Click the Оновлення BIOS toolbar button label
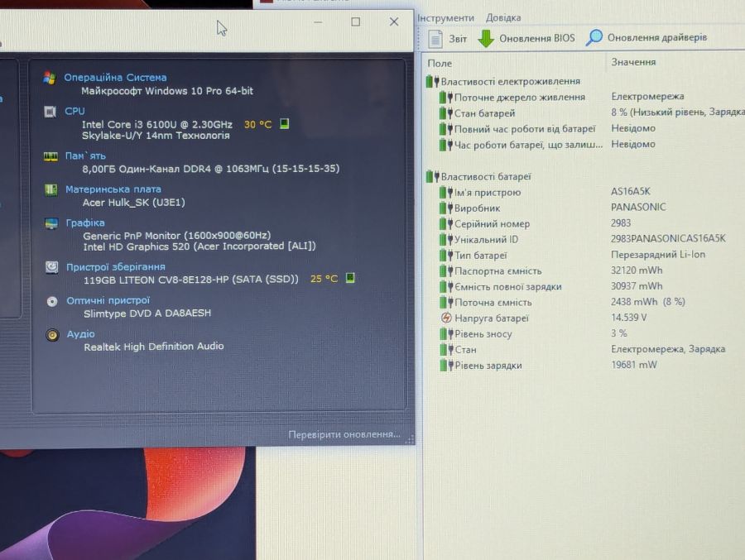The width and height of the screenshot is (745, 560). (x=537, y=39)
